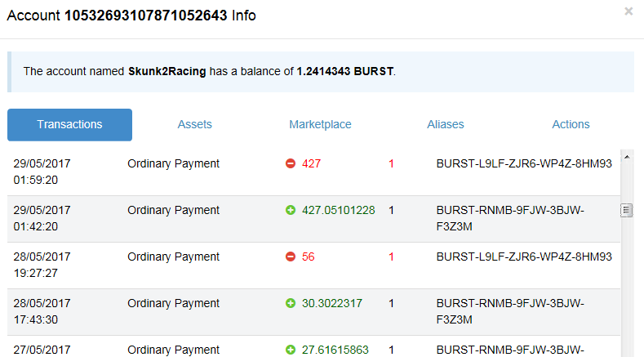
Task: Open the Marketplace tab
Action: point(320,125)
